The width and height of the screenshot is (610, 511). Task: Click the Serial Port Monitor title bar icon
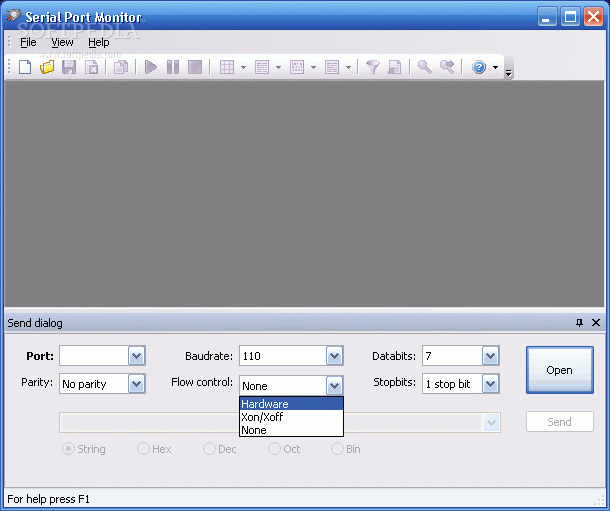[13, 16]
